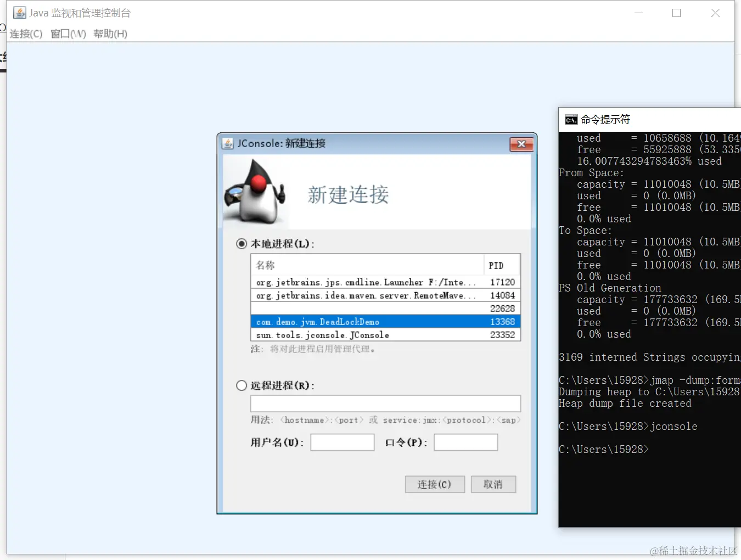741x560 pixels.
Task: Close the JConsole new connection dialog
Action: pyautogui.click(x=521, y=144)
